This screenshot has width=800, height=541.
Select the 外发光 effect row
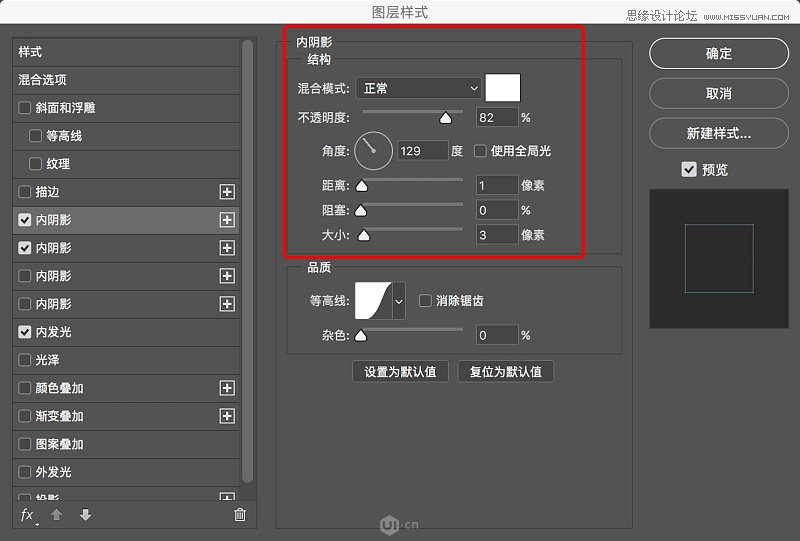[126, 472]
